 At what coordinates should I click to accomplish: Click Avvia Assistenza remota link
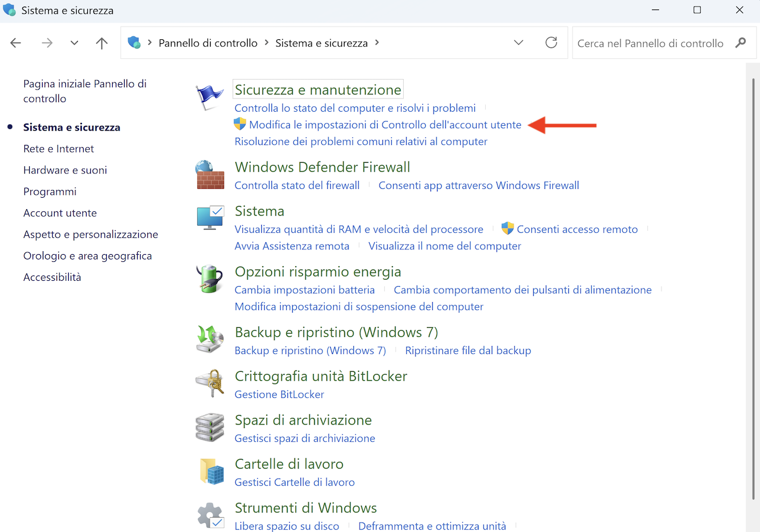[x=292, y=246]
